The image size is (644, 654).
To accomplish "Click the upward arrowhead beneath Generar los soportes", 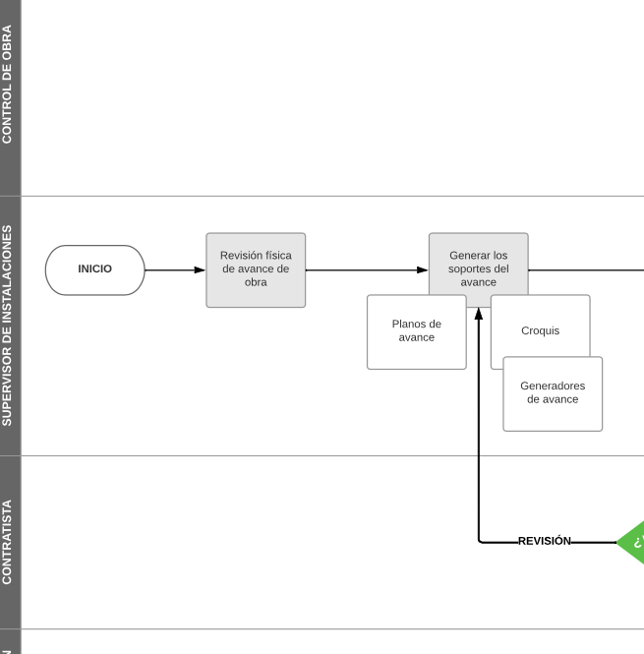I will [479, 313].
